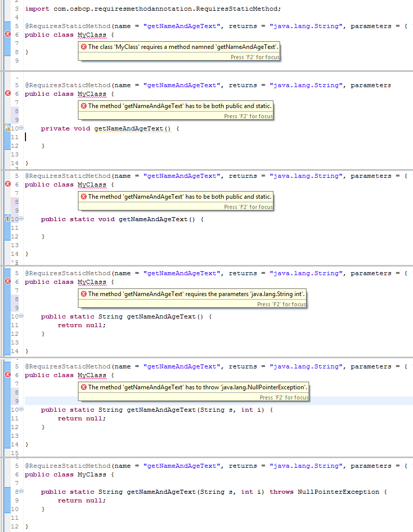The width and height of the screenshot is (413, 532).
Task: Click the red error icon inside the 'requires a method' tooltip
Action: coord(84,47)
